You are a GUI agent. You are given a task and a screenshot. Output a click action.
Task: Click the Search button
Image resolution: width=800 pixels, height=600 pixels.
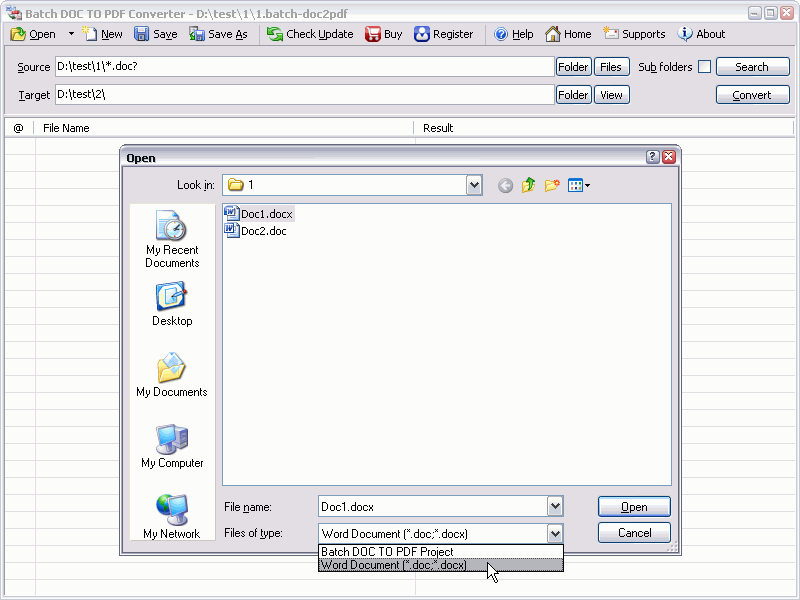(x=753, y=67)
